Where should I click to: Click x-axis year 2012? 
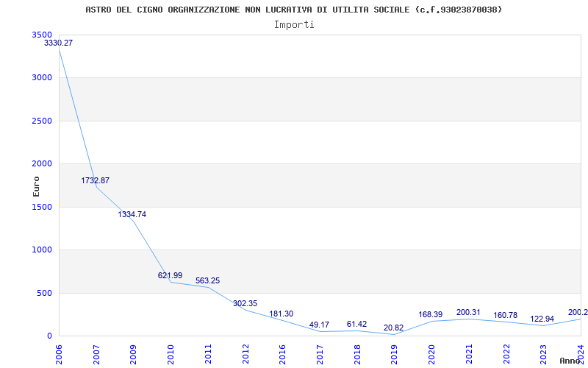click(x=245, y=355)
